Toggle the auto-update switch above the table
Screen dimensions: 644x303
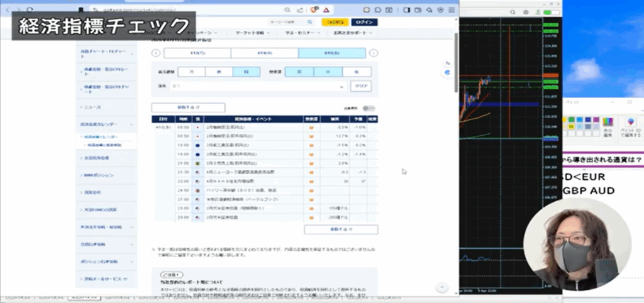tap(368, 108)
